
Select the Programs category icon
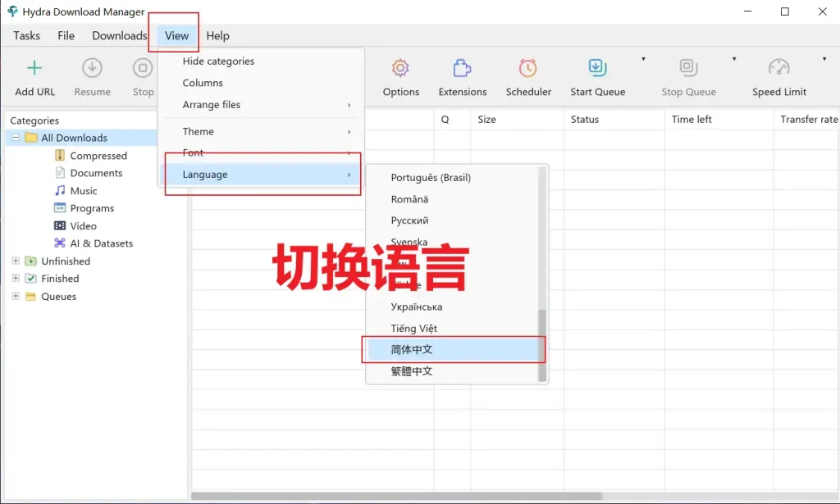(60, 208)
